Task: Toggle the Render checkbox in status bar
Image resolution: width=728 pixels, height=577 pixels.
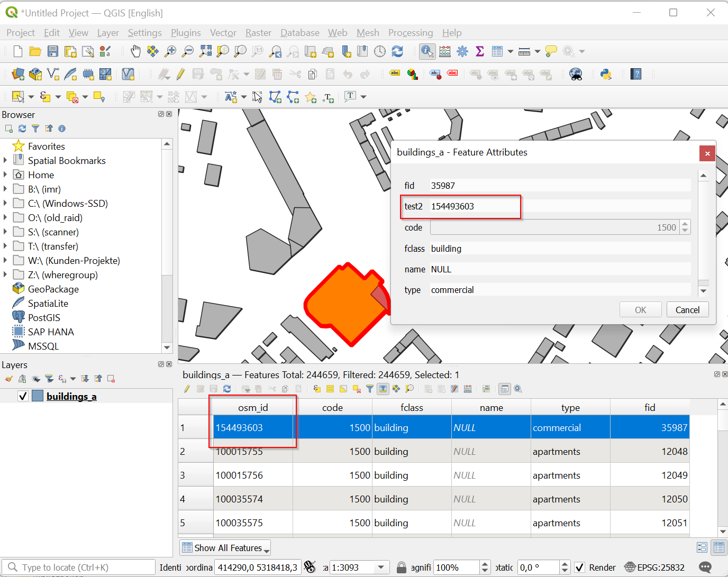Action: (580, 567)
